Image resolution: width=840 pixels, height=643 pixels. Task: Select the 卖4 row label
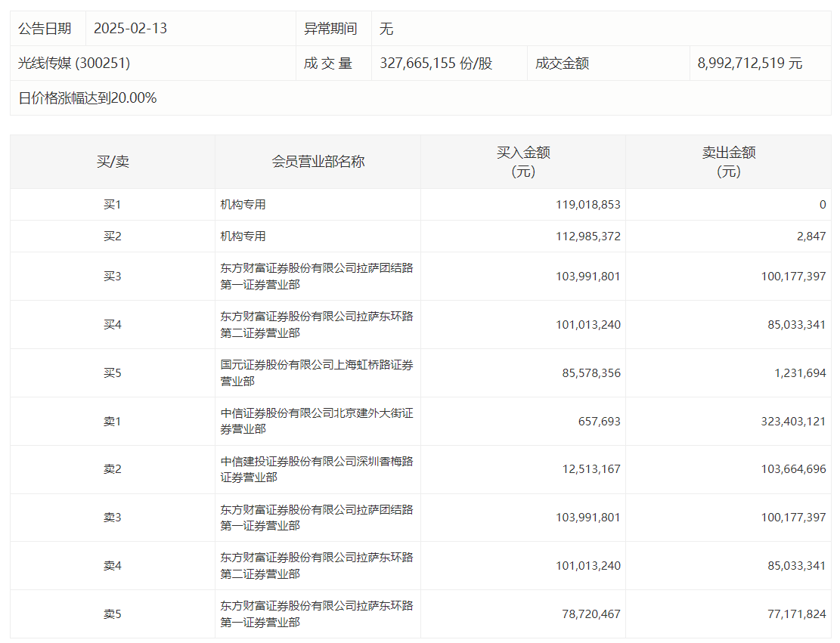(x=113, y=565)
